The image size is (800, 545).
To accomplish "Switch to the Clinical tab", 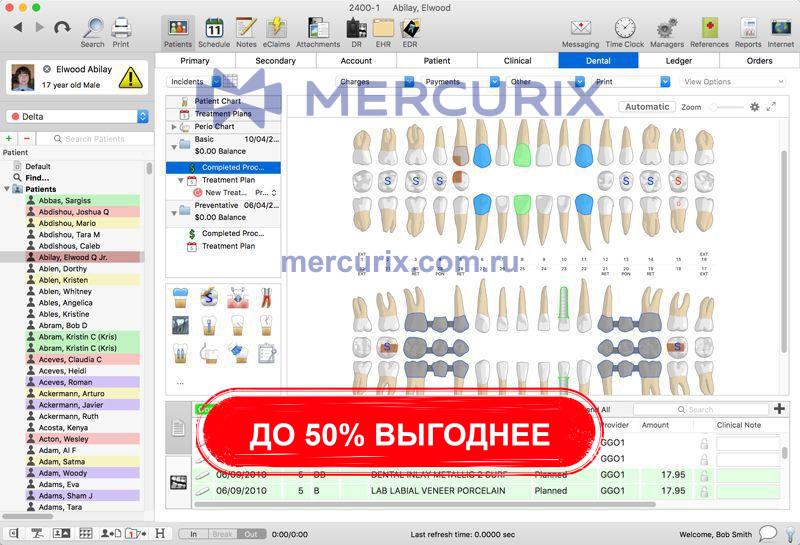I will [x=517, y=60].
